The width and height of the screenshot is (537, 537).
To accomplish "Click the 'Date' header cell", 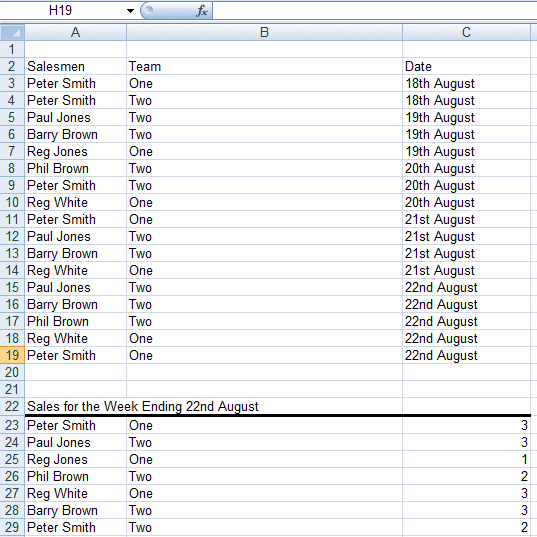I will pyautogui.click(x=466, y=66).
